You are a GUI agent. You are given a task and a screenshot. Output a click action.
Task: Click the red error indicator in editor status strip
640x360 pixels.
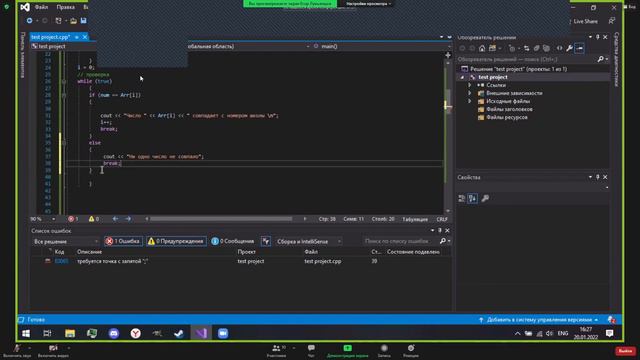tap(73, 219)
